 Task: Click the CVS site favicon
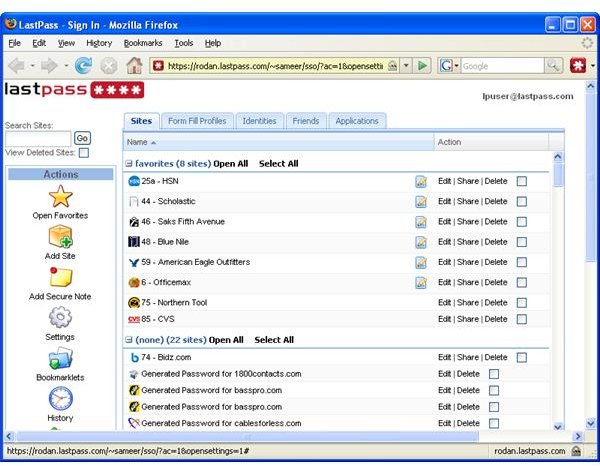134,319
